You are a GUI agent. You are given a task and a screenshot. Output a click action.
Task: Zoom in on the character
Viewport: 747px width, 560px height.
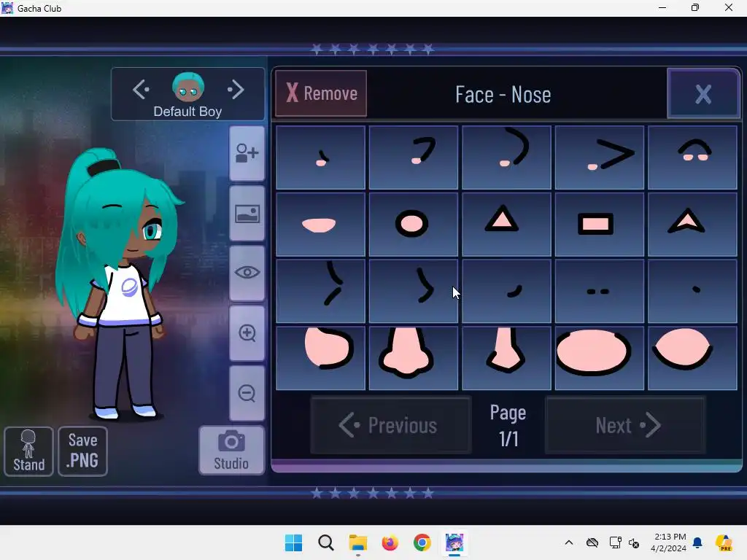pos(247,332)
